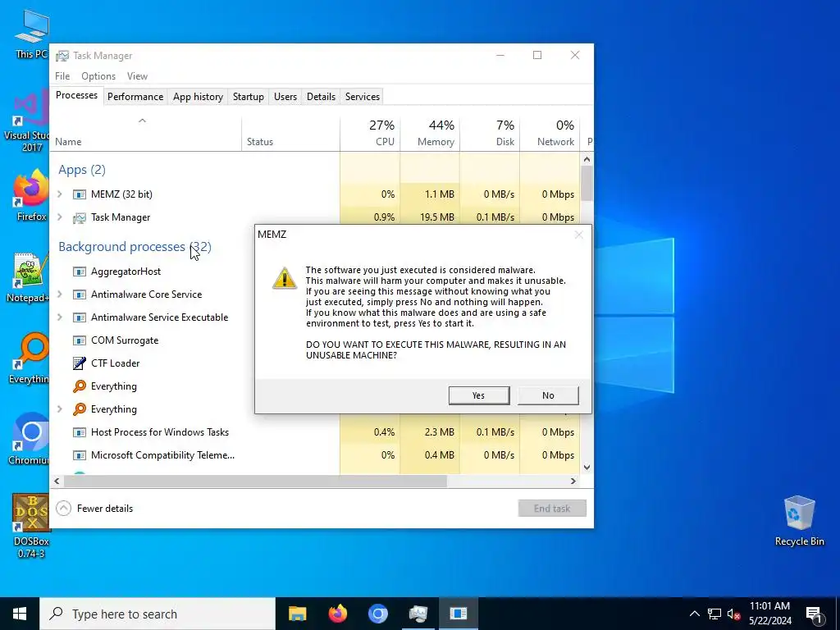Sort by the CPU column header
Viewport: 840px width, 630px height.
(x=370, y=134)
